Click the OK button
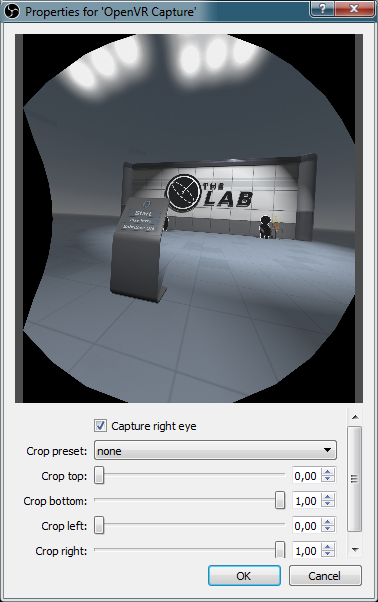This screenshot has height=602, width=378. pos(244,576)
